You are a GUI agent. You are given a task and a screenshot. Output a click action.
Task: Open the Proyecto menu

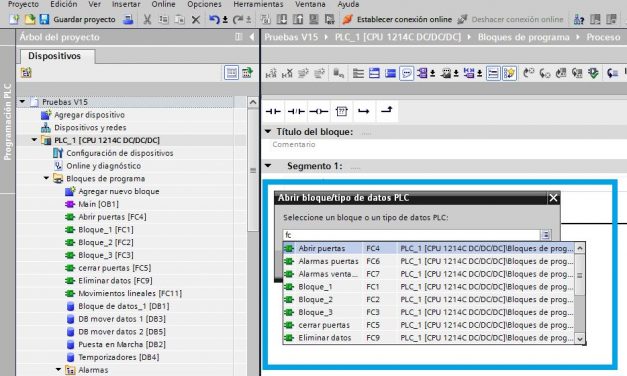[x=23, y=4]
